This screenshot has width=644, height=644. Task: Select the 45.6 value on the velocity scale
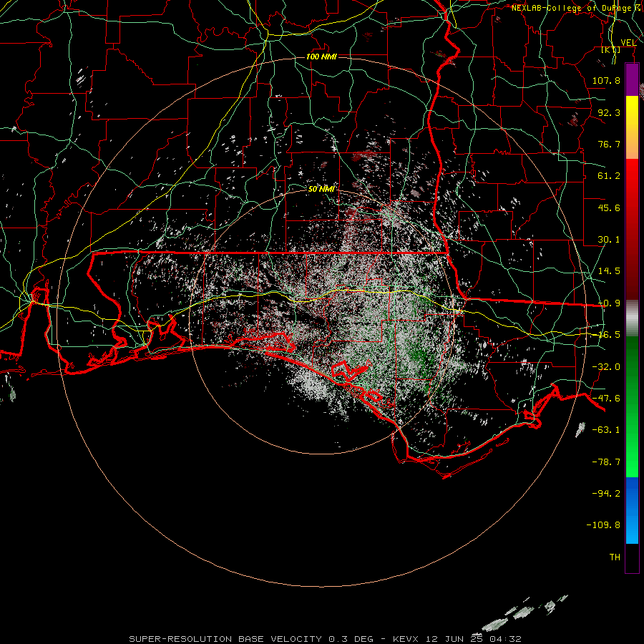(x=609, y=208)
